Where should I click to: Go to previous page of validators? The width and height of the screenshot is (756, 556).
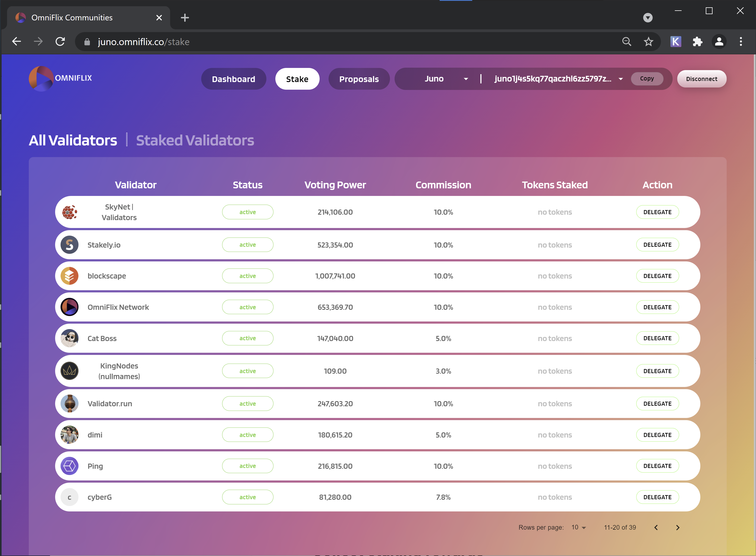point(656,527)
